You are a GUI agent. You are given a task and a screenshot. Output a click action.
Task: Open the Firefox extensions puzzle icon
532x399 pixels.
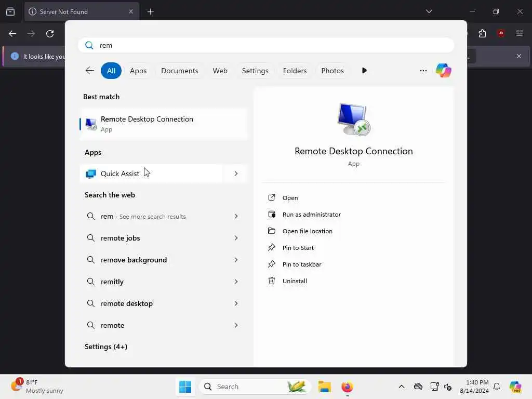pyautogui.click(x=482, y=33)
